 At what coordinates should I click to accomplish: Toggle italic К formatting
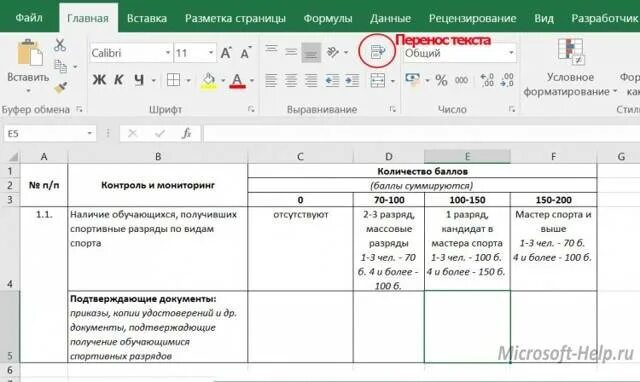coord(119,80)
